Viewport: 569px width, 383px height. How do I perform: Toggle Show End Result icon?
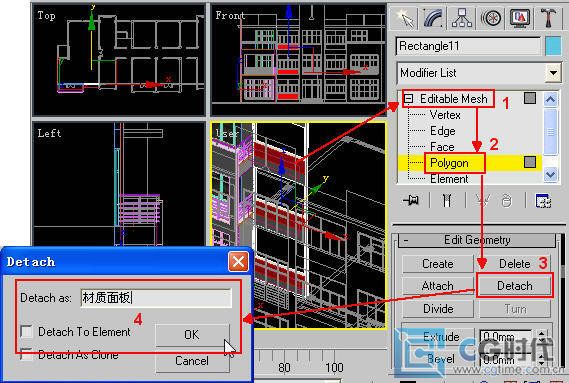pos(447,200)
